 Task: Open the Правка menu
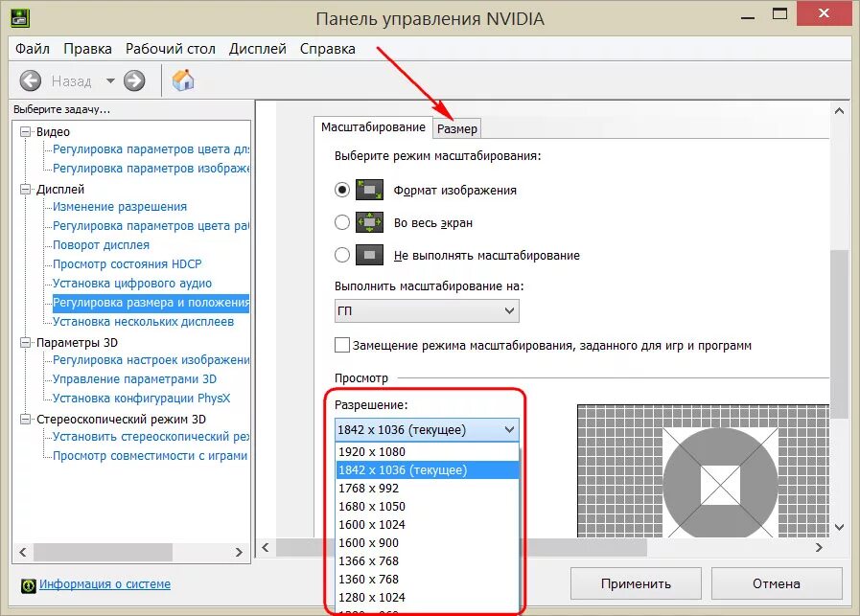88,49
